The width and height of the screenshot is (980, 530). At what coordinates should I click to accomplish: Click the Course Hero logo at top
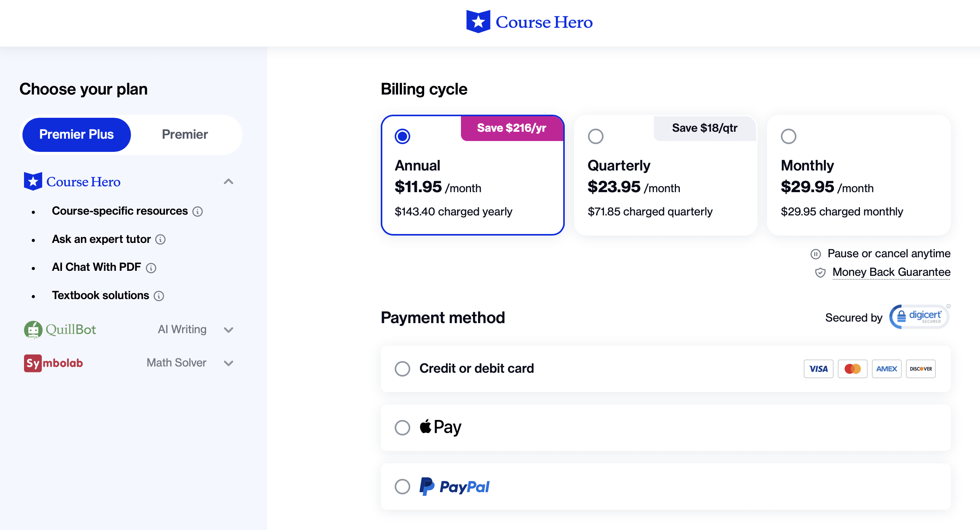530,22
